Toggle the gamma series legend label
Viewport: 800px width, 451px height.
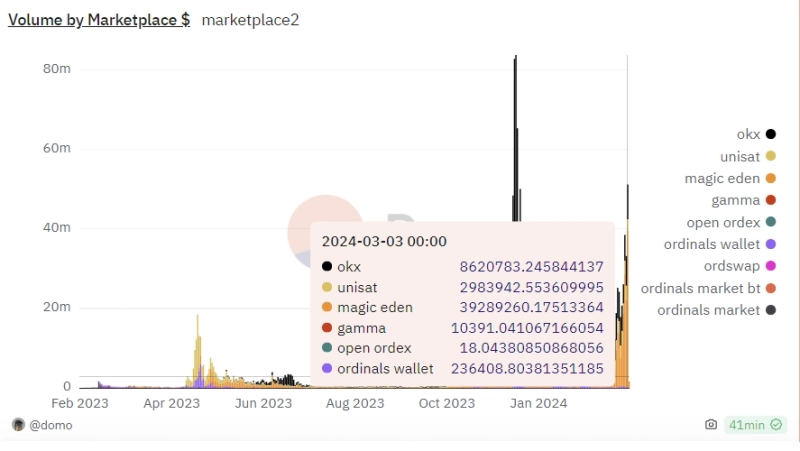(735, 200)
